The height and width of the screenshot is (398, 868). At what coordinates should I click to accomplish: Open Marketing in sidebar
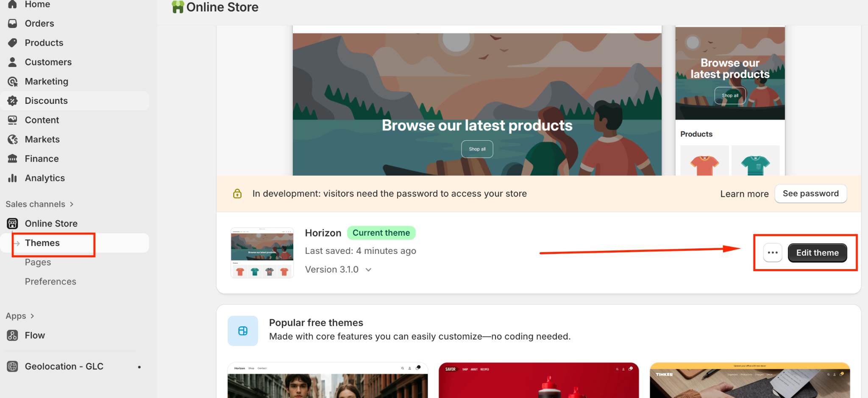[75, 81]
